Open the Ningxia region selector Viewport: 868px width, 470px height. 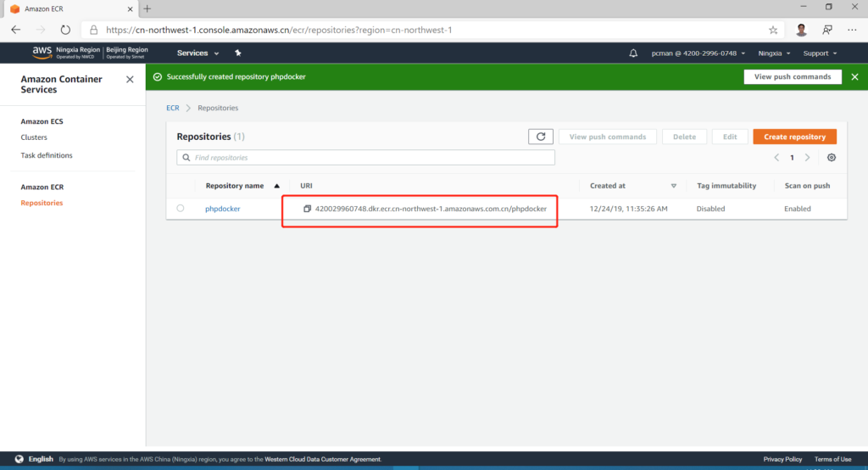tap(773, 53)
